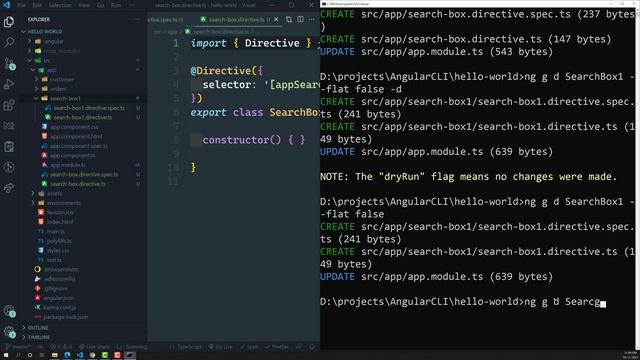640x360 pixels.
Task: Open package-lock.json file
Action: click(65, 317)
